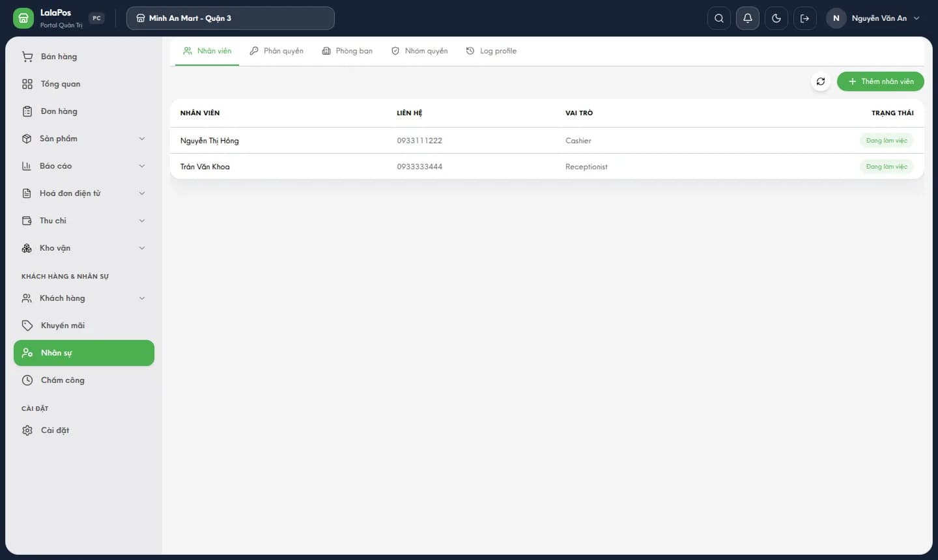Select Nhân sự in sidebar
Viewport: 938px width, 560px height.
click(84, 353)
